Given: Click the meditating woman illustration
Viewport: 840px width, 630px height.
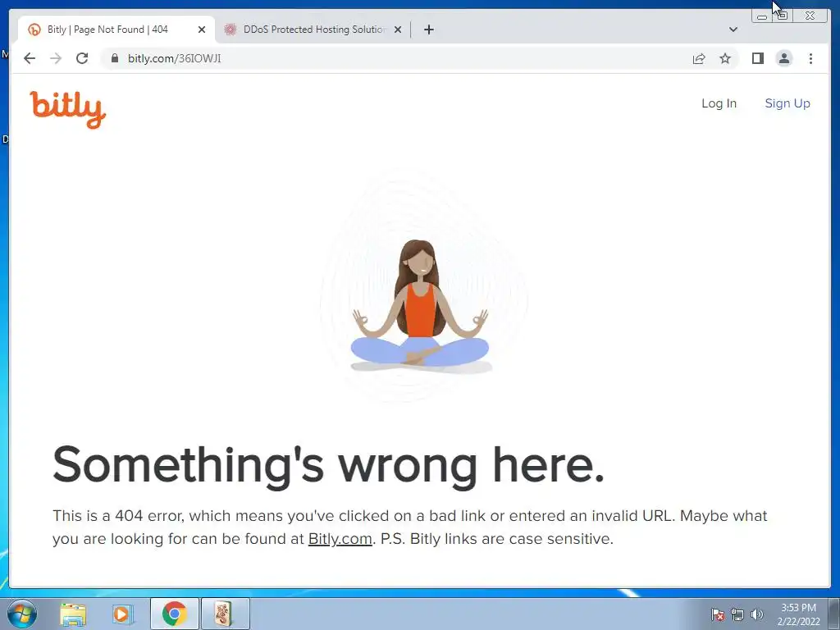Looking at the screenshot, I should pyautogui.click(x=420, y=305).
